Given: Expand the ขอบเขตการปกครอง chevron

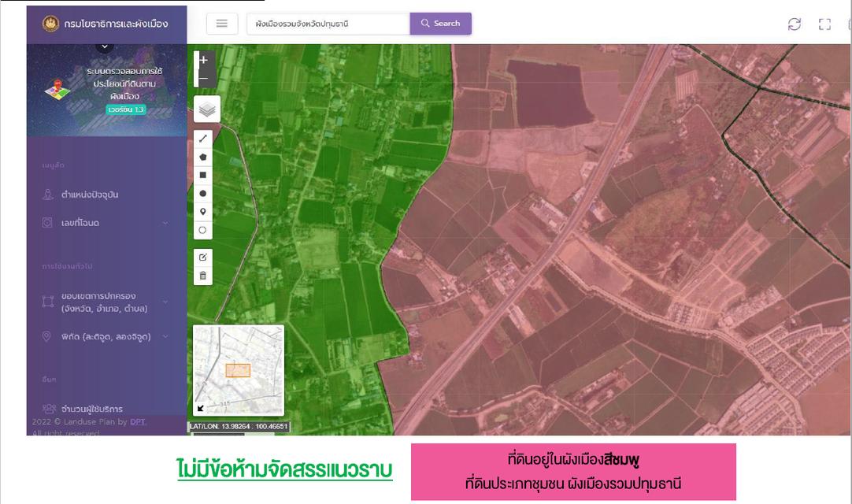Looking at the screenshot, I should pos(165,302).
